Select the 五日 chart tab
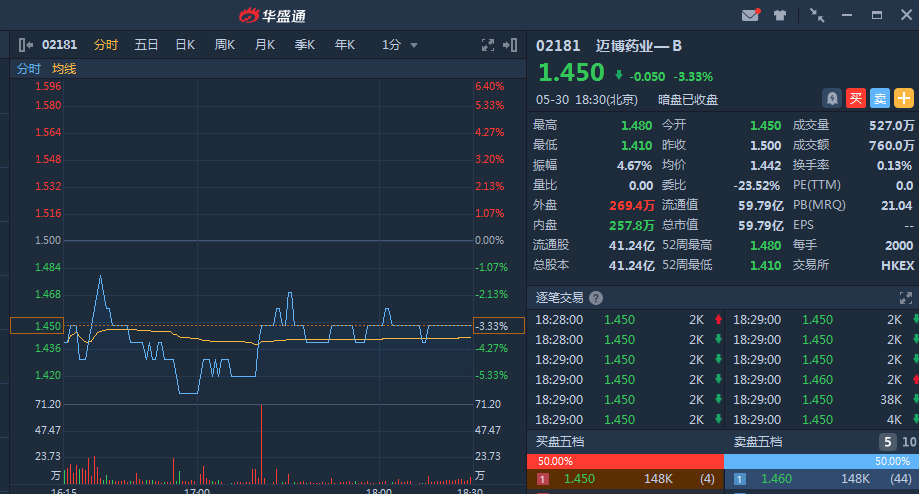 (x=146, y=45)
